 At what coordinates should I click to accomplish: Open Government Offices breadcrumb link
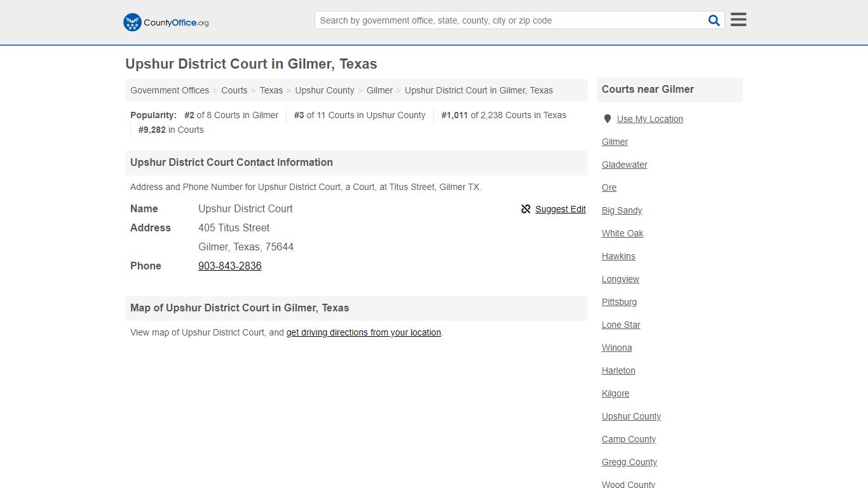click(x=170, y=90)
